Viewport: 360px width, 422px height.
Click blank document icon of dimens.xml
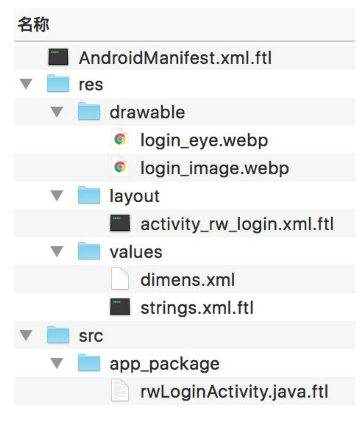click(x=120, y=279)
